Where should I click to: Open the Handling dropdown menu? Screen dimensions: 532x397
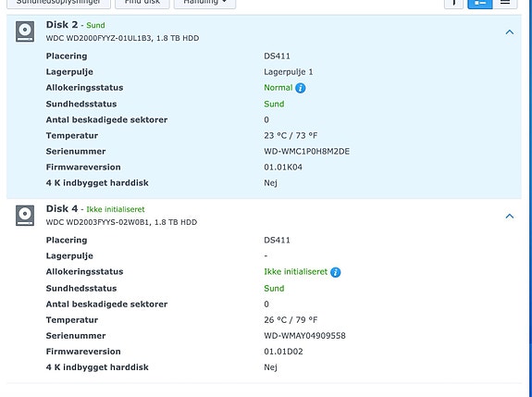pyautogui.click(x=204, y=3)
